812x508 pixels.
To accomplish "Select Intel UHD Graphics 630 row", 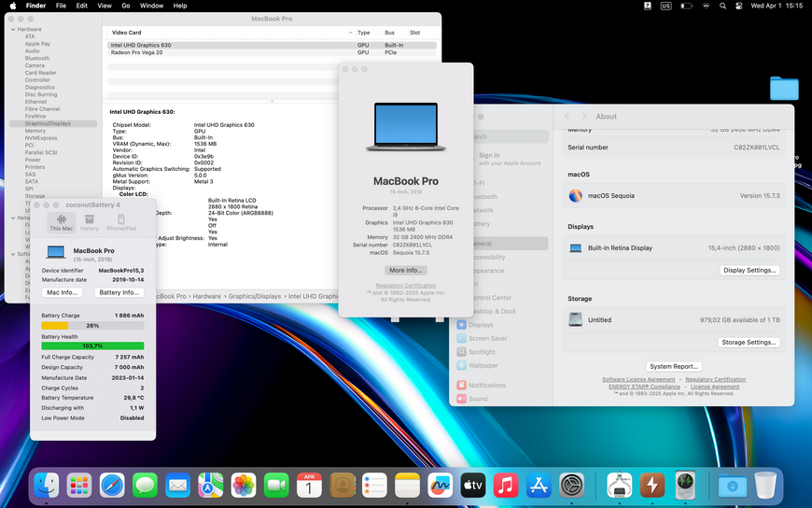I will (x=272, y=45).
